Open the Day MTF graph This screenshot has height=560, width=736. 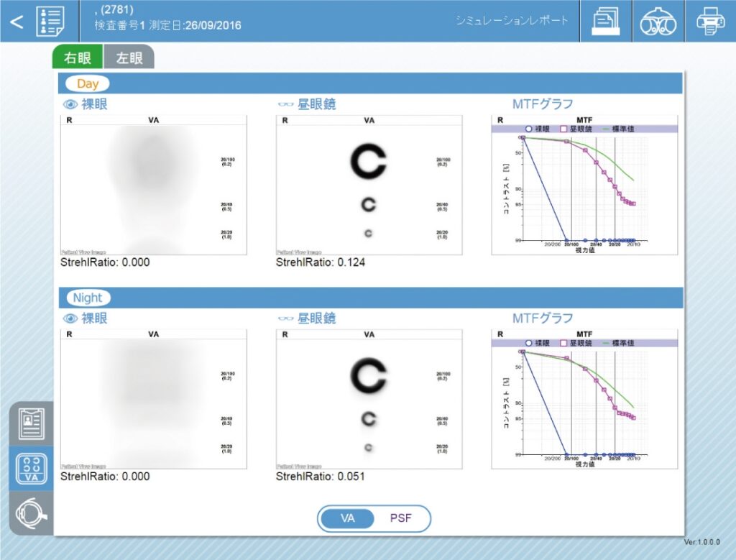(x=584, y=185)
